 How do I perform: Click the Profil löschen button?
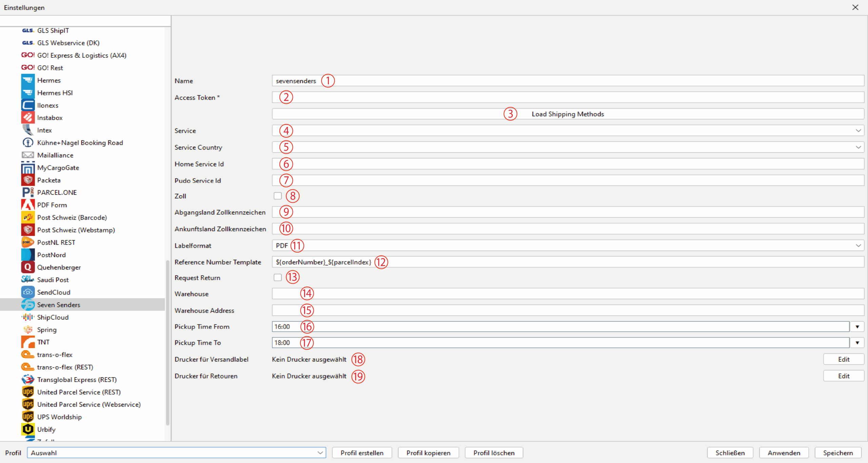[x=494, y=453]
